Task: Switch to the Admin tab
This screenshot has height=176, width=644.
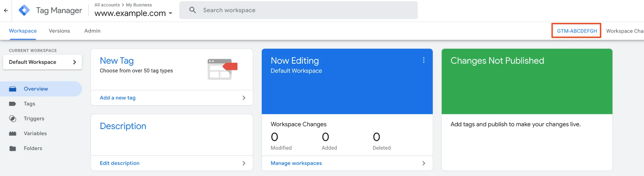Action: [x=92, y=31]
